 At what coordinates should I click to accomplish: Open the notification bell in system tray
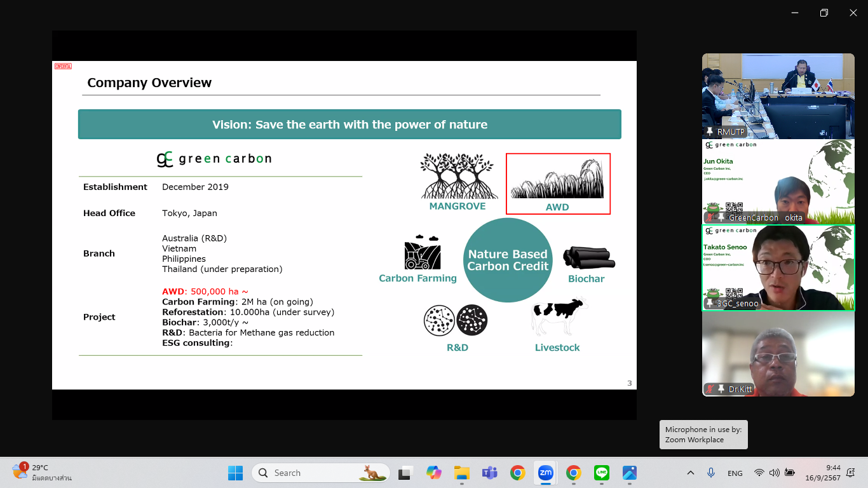click(851, 473)
